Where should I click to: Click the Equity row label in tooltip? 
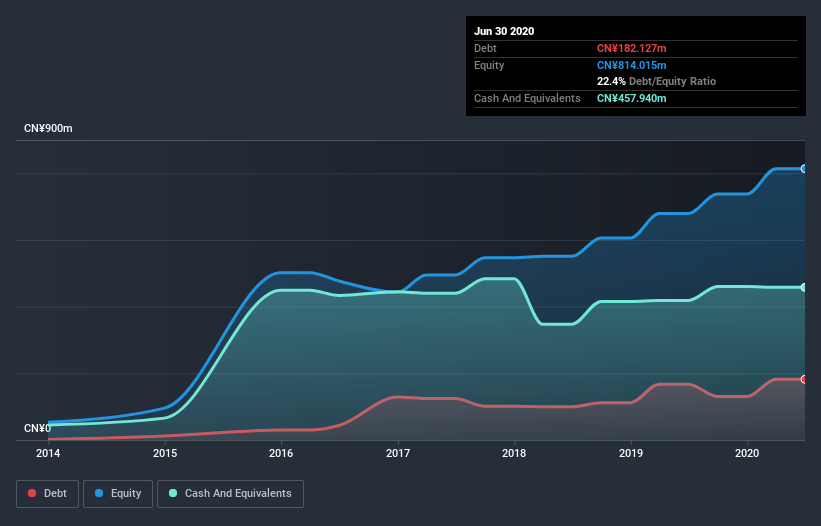[x=489, y=65]
